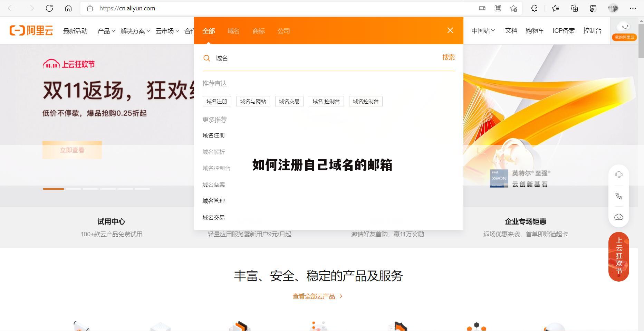Viewport: 644px width, 331px height.
Task: Open the 我的阿里云 avatar icon
Action: (x=624, y=30)
